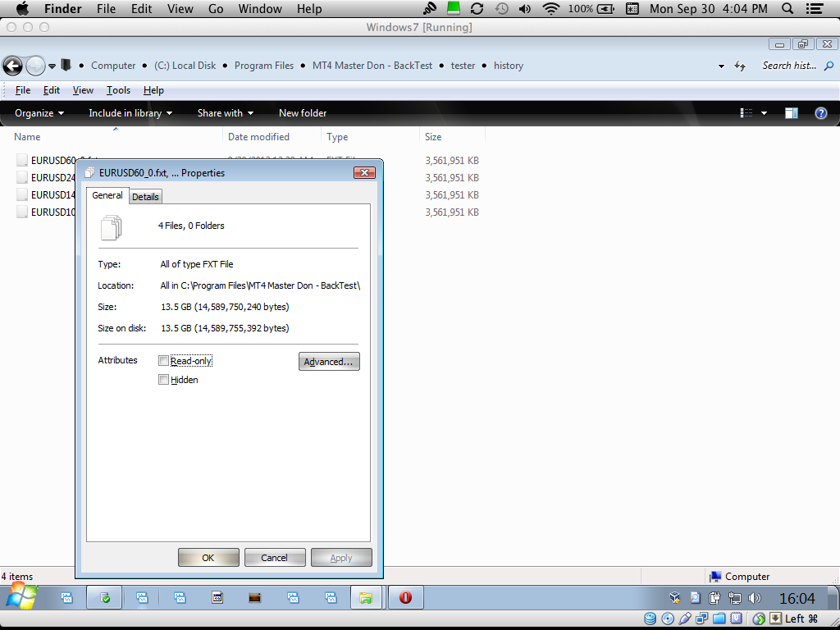Open the Opera browser taskbar button
Viewport: 840px width, 630px height.
tap(405, 597)
